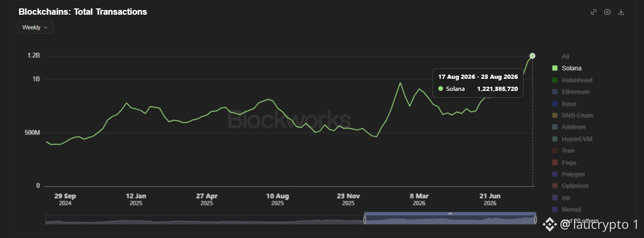This screenshot has width=644, height=238.
Task: Click the '27 Apr 2025' x-axis label
Action: (207, 199)
